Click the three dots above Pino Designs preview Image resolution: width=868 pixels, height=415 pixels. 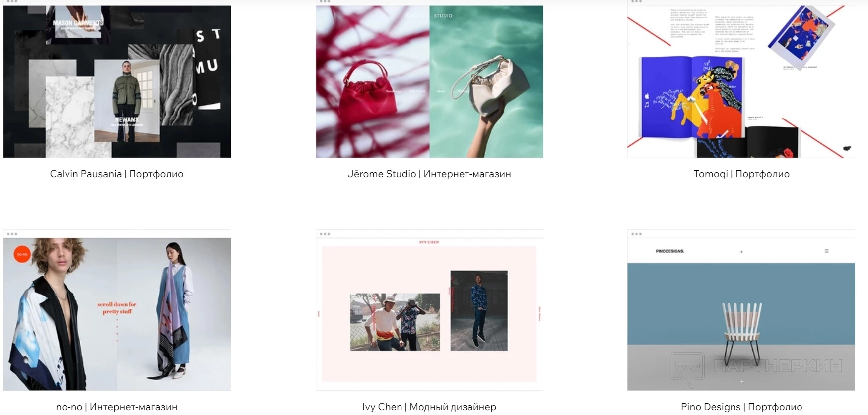637,234
